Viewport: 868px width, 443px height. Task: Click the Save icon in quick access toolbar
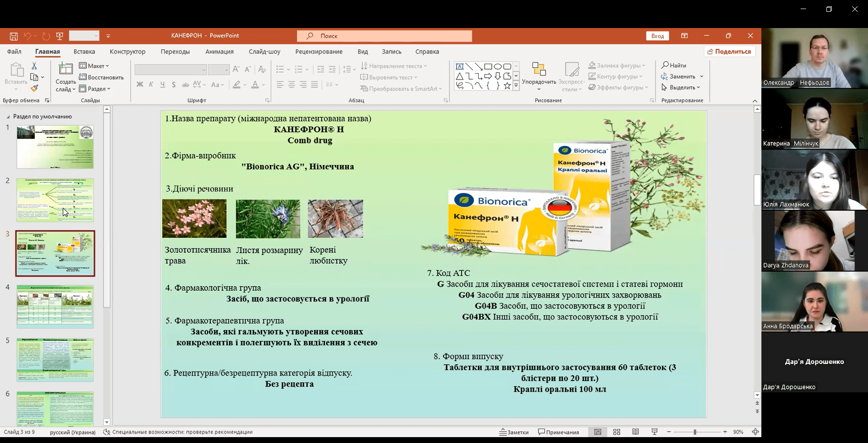pos(14,36)
